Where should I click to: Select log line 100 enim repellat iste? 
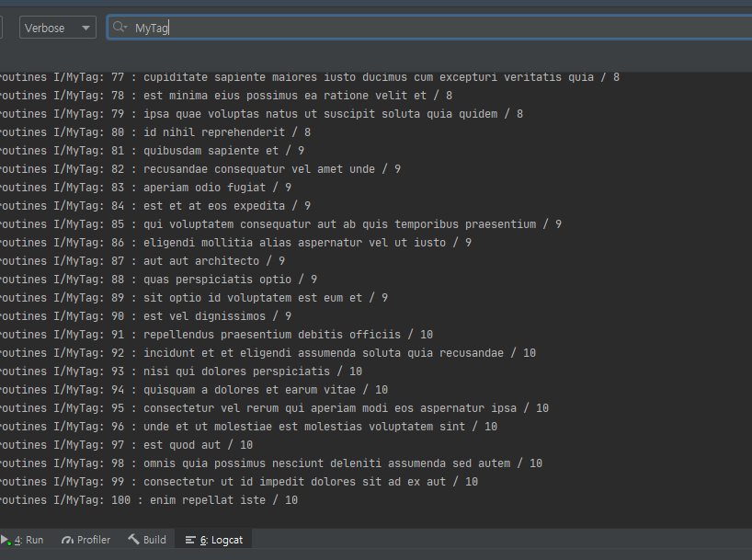click(149, 500)
